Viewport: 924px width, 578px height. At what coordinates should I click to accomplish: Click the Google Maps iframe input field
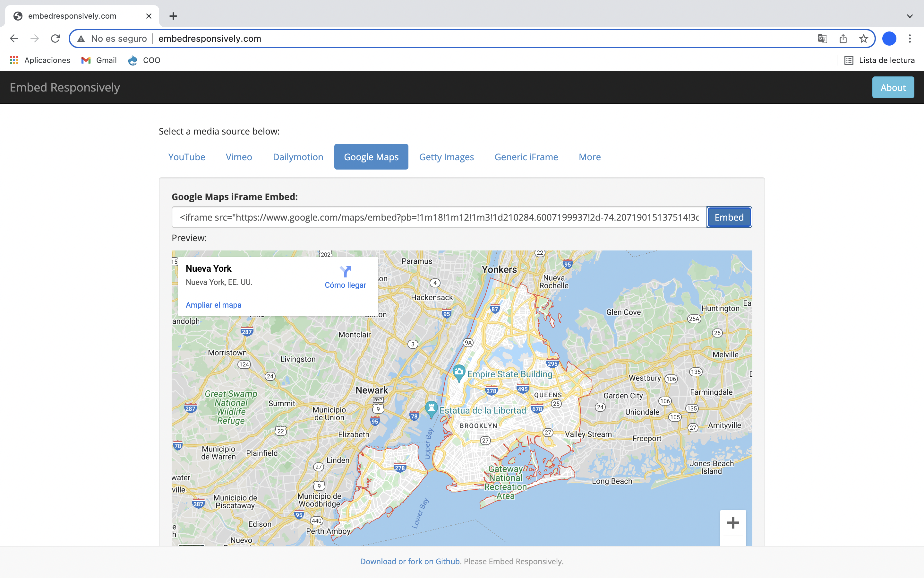click(x=439, y=217)
